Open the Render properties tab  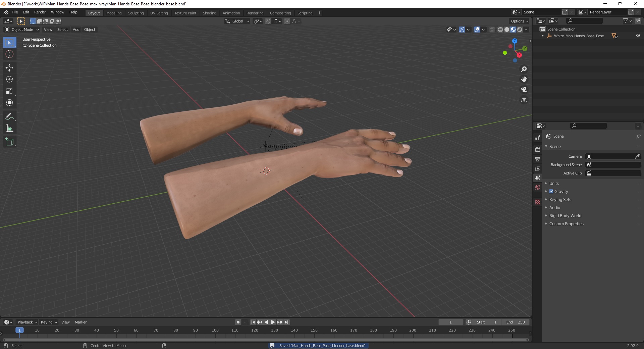tap(538, 149)
